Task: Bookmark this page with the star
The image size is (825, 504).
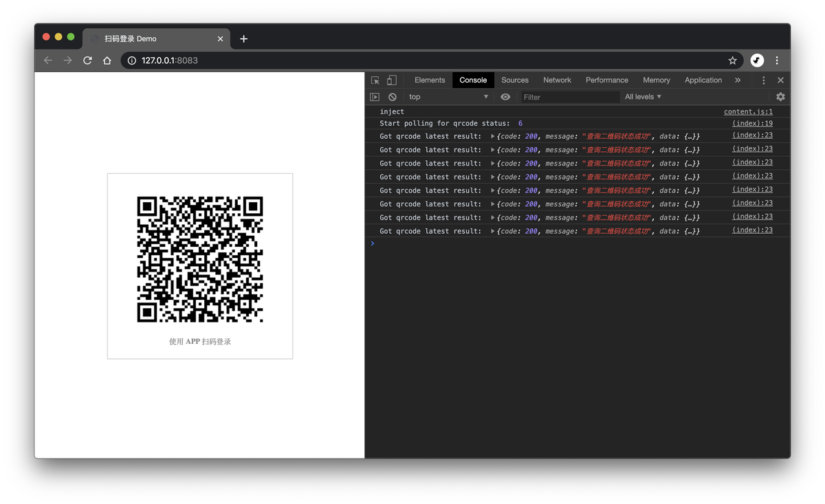Action: (733, 61)
